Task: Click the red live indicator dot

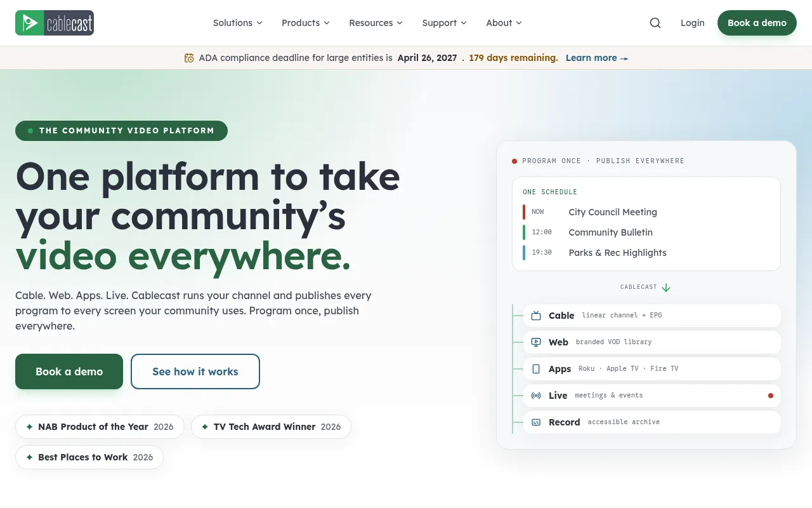Action: point(771,396)
